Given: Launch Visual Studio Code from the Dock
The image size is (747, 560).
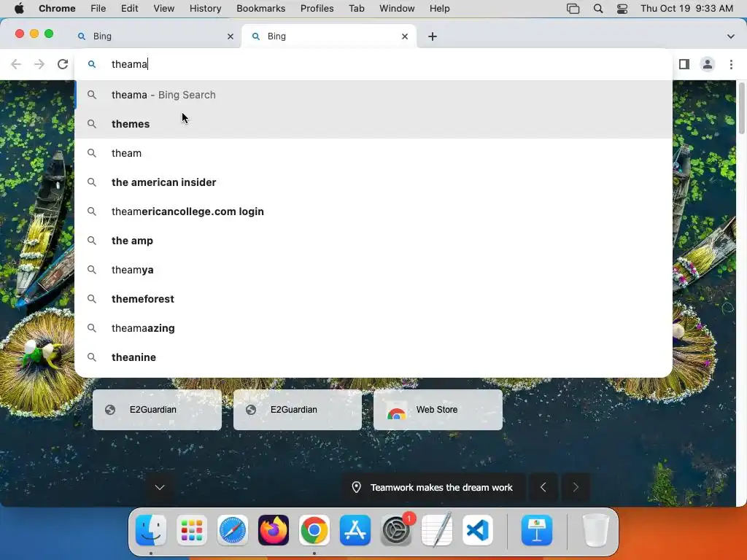Looking at the screenshot, I should (x=477, y=530).
